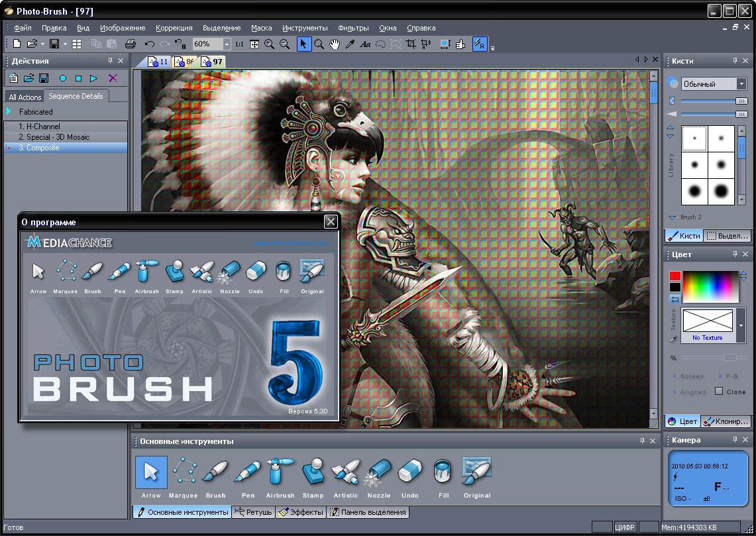Select Airbrush in Основные инструменты panel
756x536 pixels.
(280, 477)
